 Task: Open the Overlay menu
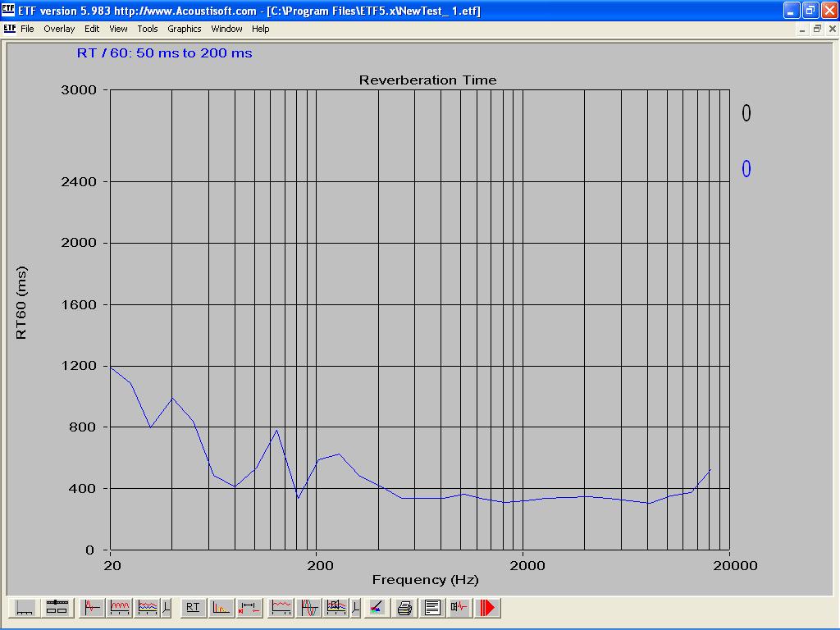coord(59,29)
